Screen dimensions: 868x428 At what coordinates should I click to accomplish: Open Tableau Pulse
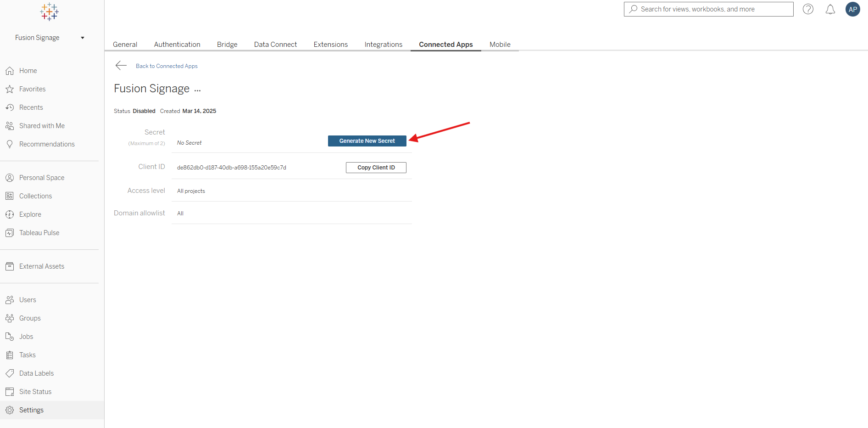[x=39, y=233]
